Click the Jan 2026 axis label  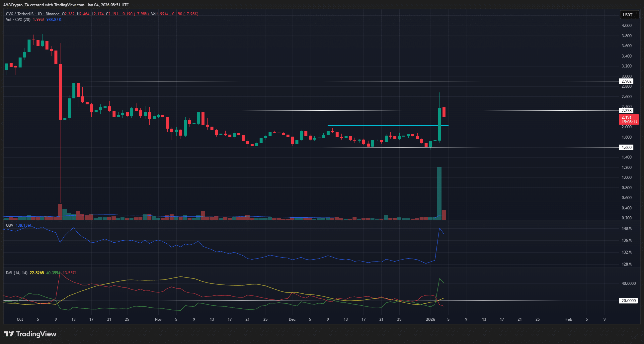coord(431,319)
